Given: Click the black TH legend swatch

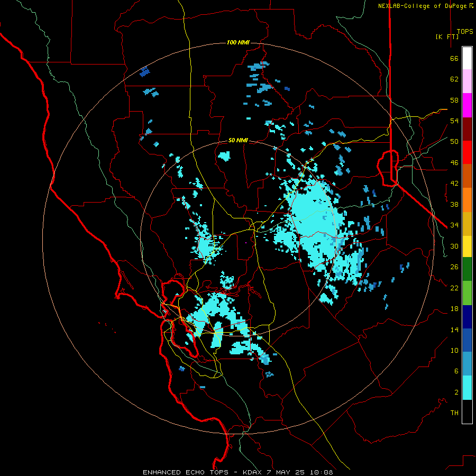Looking at the screenshot, I should (x=467, y=411).
